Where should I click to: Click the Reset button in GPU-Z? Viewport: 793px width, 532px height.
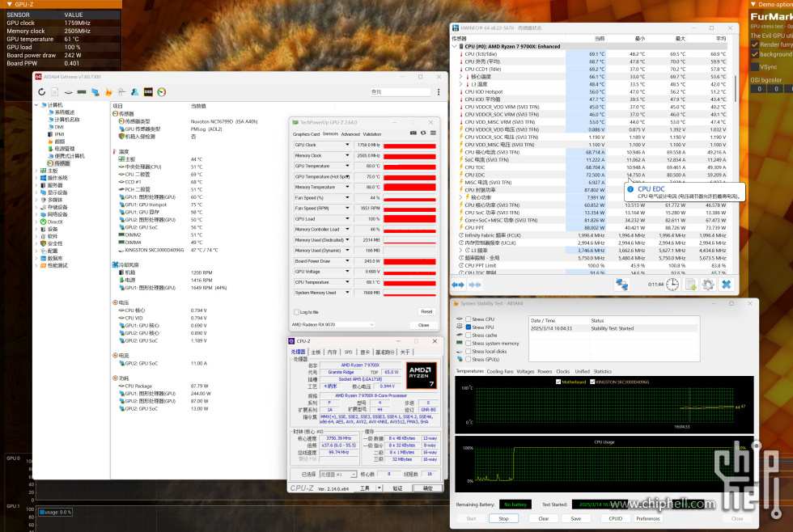pos(426,312)
